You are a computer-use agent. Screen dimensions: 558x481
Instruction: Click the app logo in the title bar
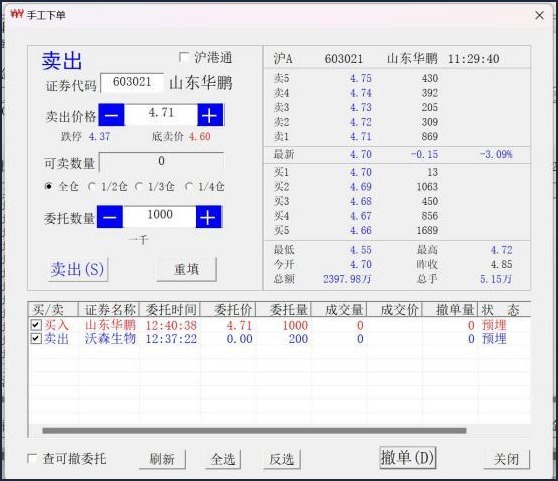click(x=17, y=14)
